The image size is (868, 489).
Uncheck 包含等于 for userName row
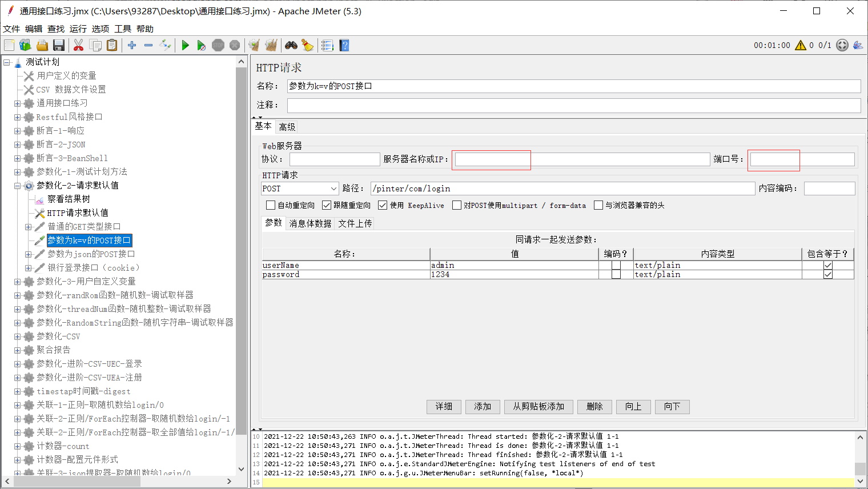[x=828, y=266]
